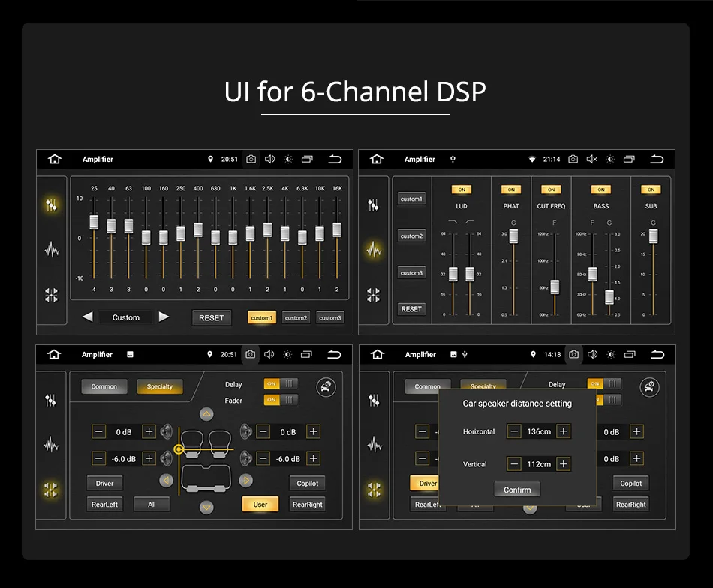This screenshot has width=713, height=588.
Task: Toggle BASS ON switch
Action: (x=601, y=190)
